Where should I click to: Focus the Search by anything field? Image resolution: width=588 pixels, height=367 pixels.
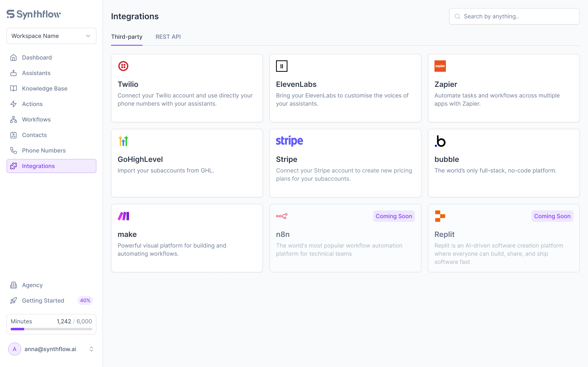518,16
